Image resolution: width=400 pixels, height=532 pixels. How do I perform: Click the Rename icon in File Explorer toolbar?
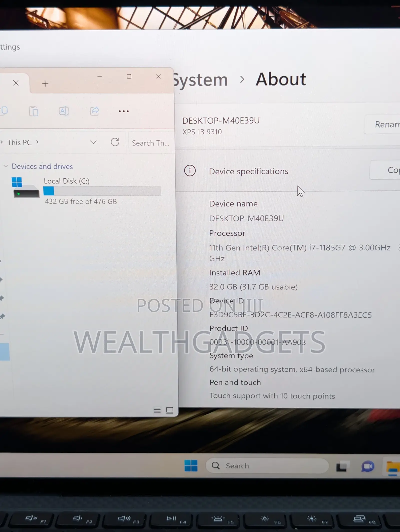[64, 111]
